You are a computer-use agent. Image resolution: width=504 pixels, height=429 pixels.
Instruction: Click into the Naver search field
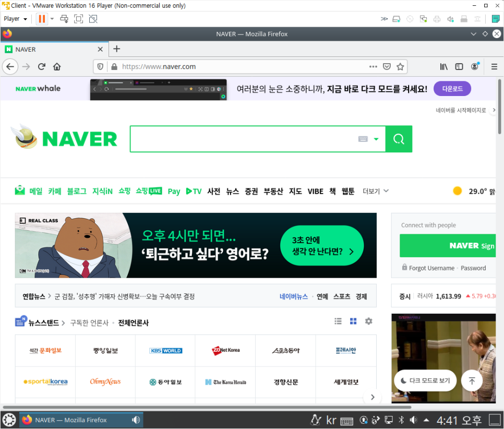[x=243, y=139]
